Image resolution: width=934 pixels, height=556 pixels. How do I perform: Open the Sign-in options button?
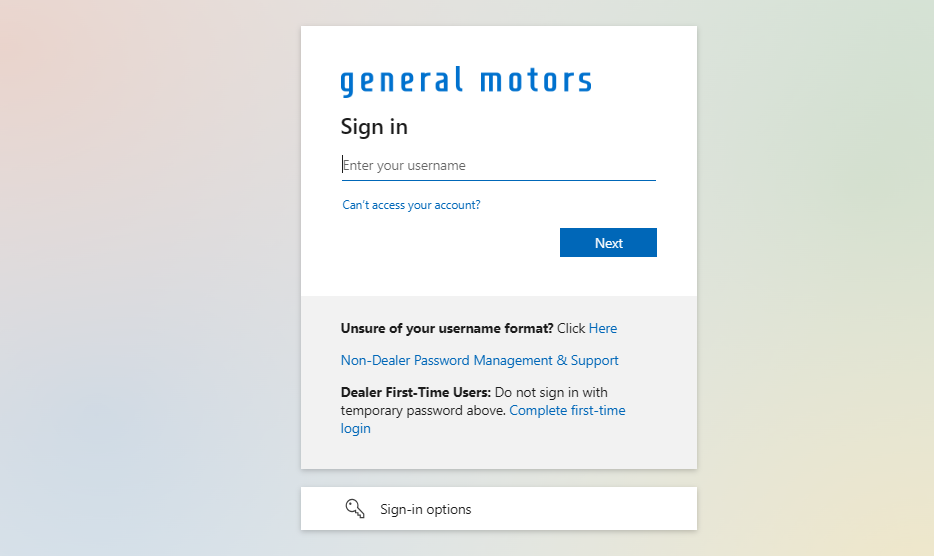point(498,509)
